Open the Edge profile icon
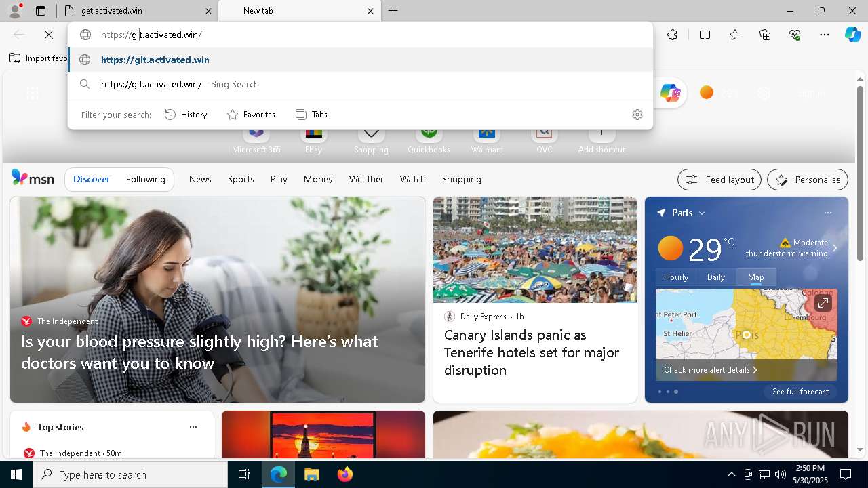Viewport: 868px width, 488px height. (x=15, y=11)
